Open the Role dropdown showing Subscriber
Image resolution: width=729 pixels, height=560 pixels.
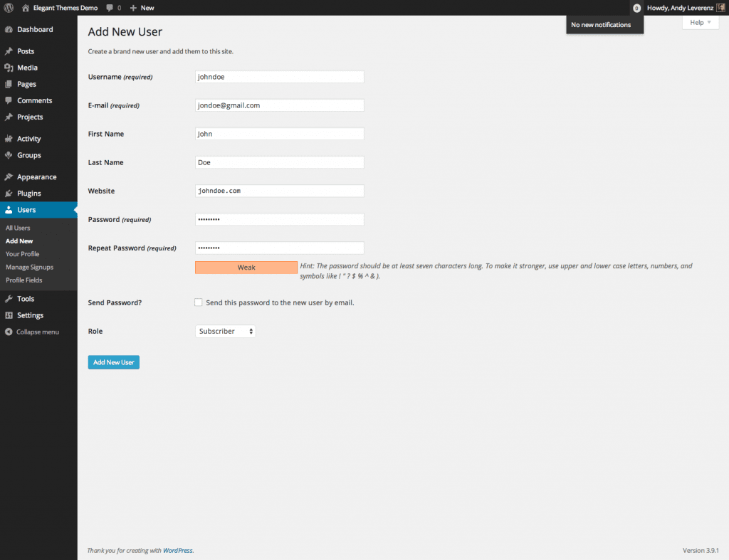coord(225,332)
